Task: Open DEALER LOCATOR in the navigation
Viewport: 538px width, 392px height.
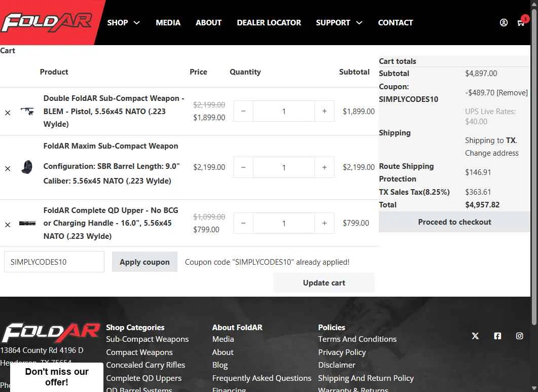Action: click(x=269, y=23)
